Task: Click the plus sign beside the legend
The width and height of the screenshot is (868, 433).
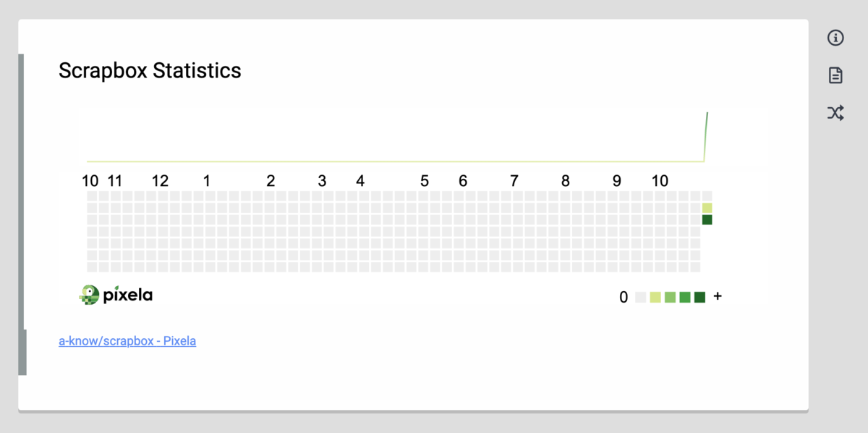Action: pyautogui.click(x=718, y=296)
